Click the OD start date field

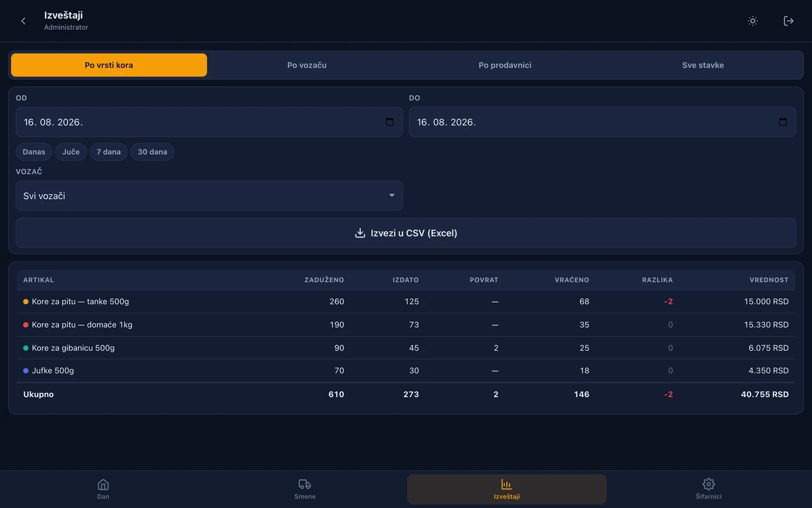(x=209, y=122)
